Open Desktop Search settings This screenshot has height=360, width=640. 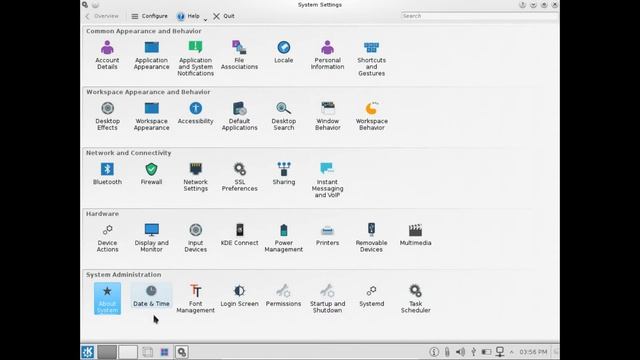284,116
